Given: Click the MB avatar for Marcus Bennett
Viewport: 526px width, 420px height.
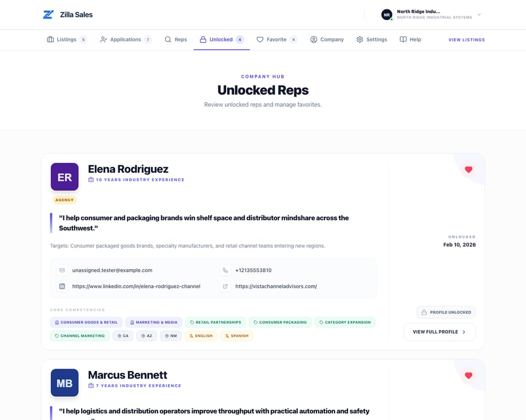Looking at the screenshot, I should (x=65, y=383).
